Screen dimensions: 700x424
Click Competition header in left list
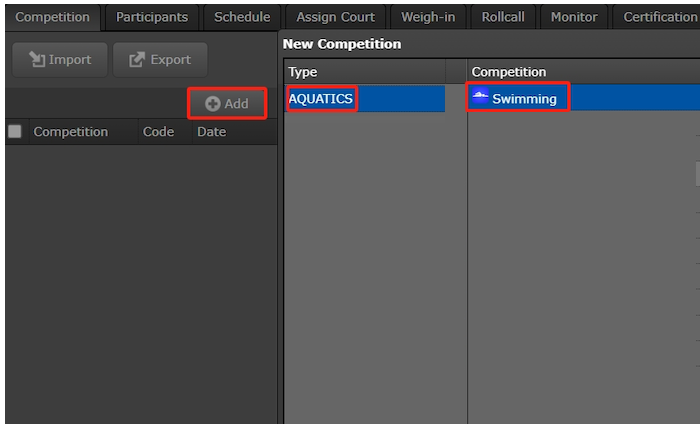[x=70, y=132]
